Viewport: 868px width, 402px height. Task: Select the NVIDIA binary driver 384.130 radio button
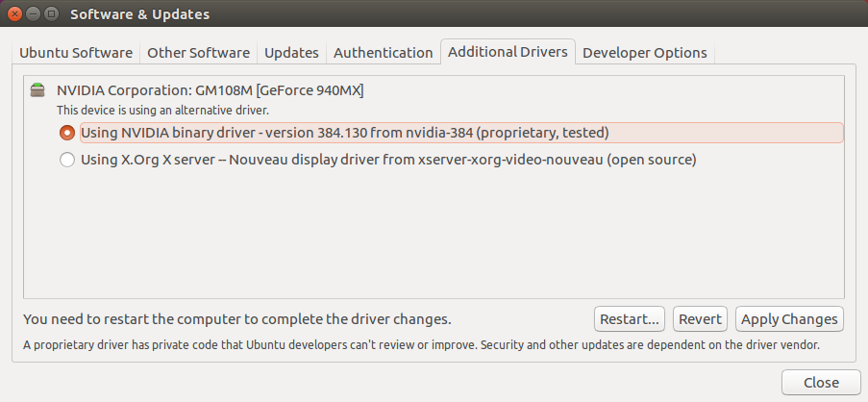[x=67, y=133]
